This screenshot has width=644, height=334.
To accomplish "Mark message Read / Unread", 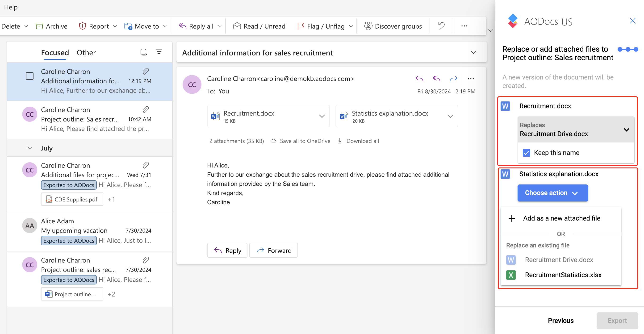I will pyautogui.click(x=259, y=26).
